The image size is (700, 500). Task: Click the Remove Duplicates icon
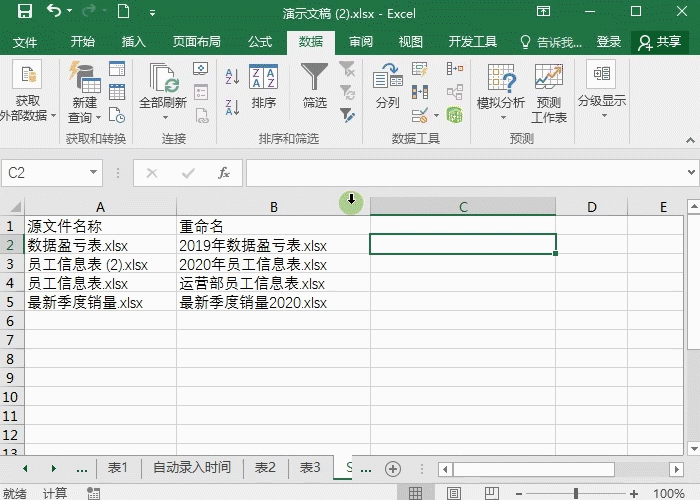click(x=420, y=92)
